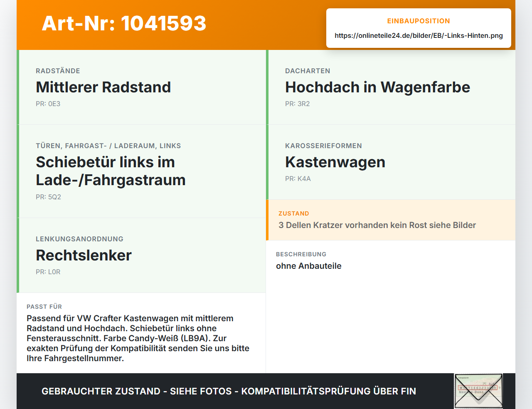Click the envelope thumbnail in the footer
532x409 pixels.
click(x=478, y=391)
